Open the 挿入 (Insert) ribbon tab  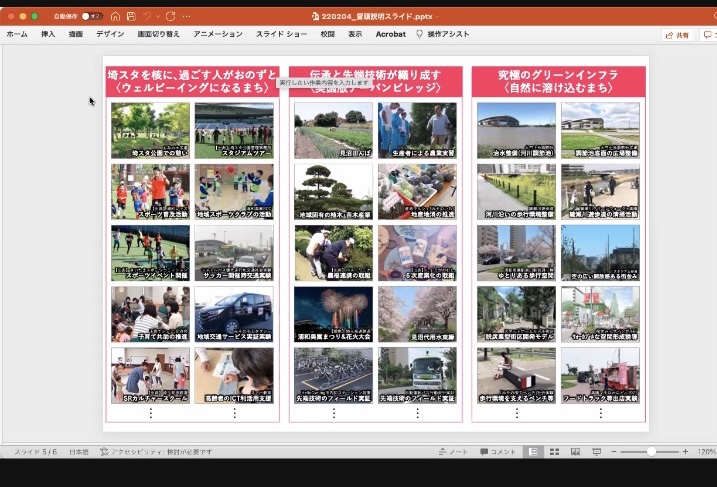pyautogui.click(x=48, y=34)
